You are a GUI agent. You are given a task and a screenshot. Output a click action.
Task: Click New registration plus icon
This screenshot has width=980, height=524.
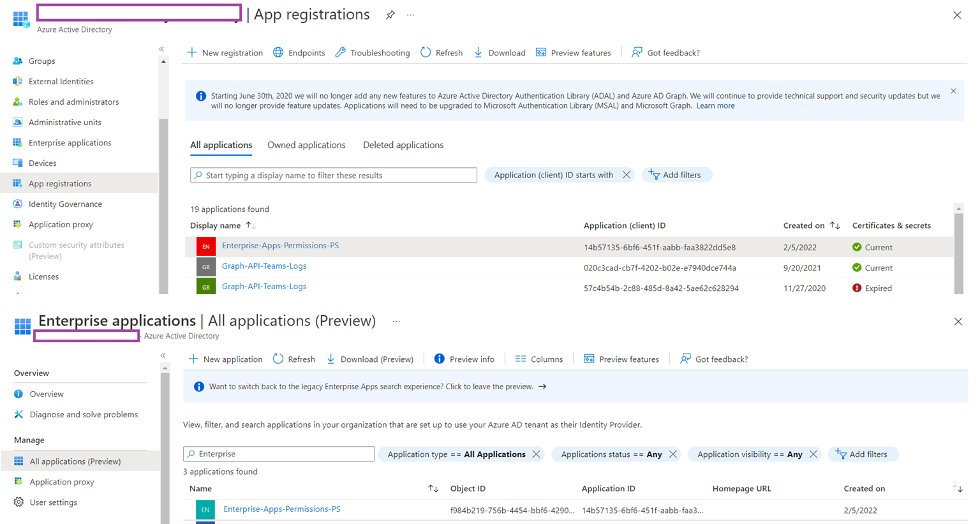[x=192, y=52]
